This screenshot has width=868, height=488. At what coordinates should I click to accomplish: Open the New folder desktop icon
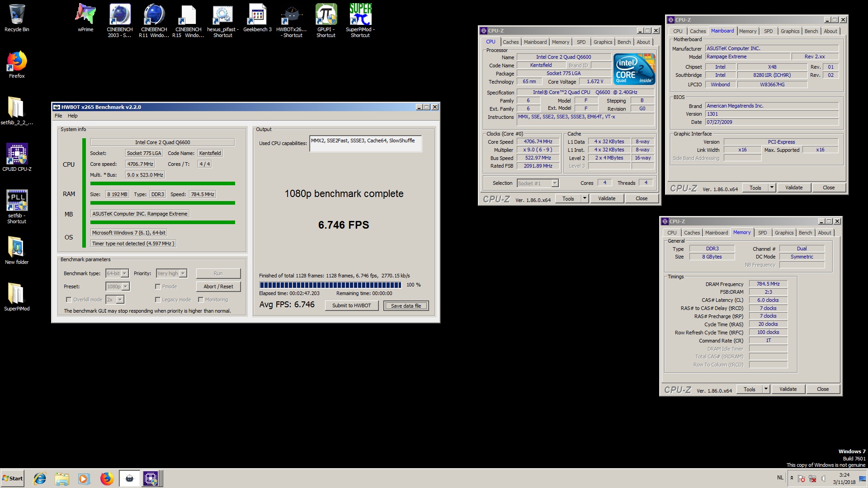pyautogui.click(x=17, y=250)
